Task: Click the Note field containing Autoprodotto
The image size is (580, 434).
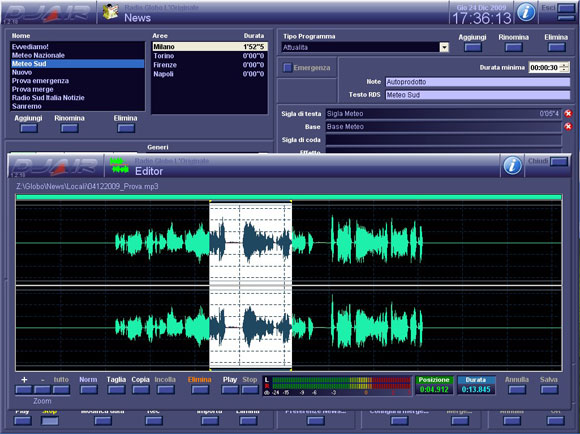Action: click(478, 82)
